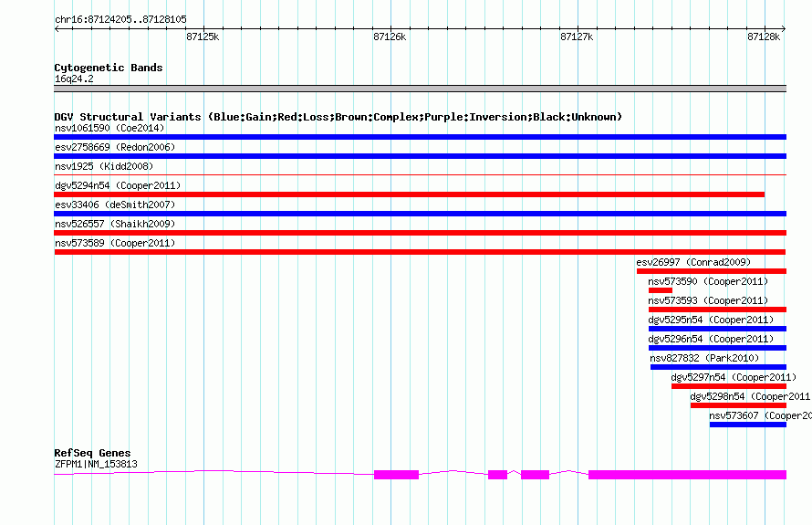Click the esv33406 (deSmith2007) label

(115, 205)
